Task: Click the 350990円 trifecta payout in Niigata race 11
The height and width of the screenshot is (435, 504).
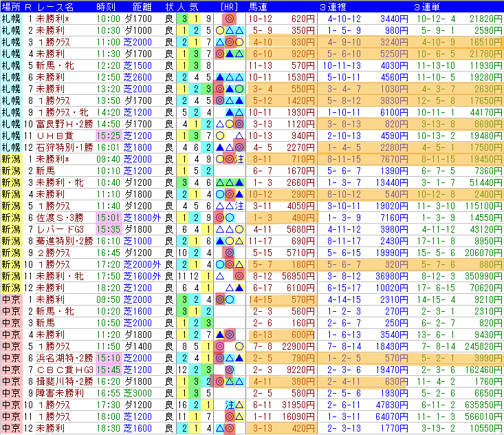Action: (483, 276)
